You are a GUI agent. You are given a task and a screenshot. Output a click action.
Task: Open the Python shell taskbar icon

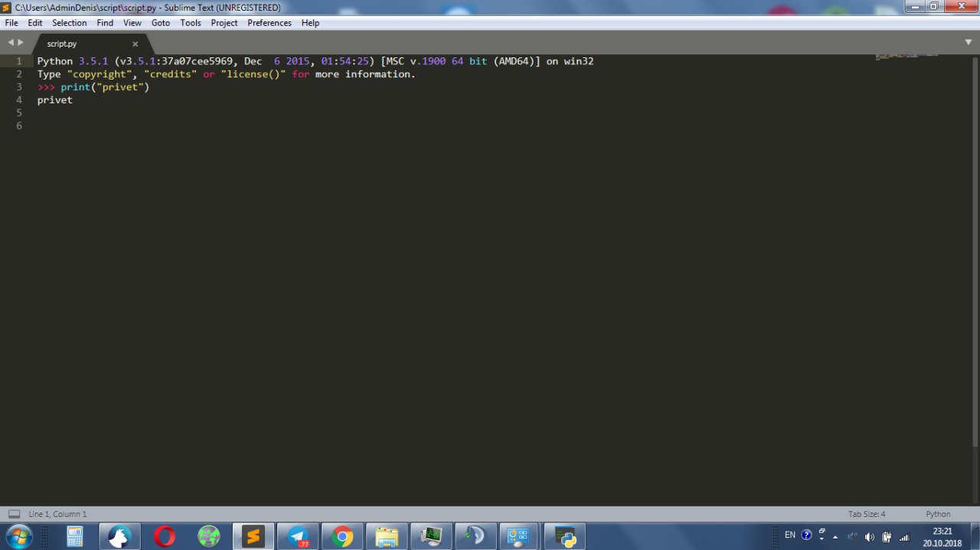[564, 537]
